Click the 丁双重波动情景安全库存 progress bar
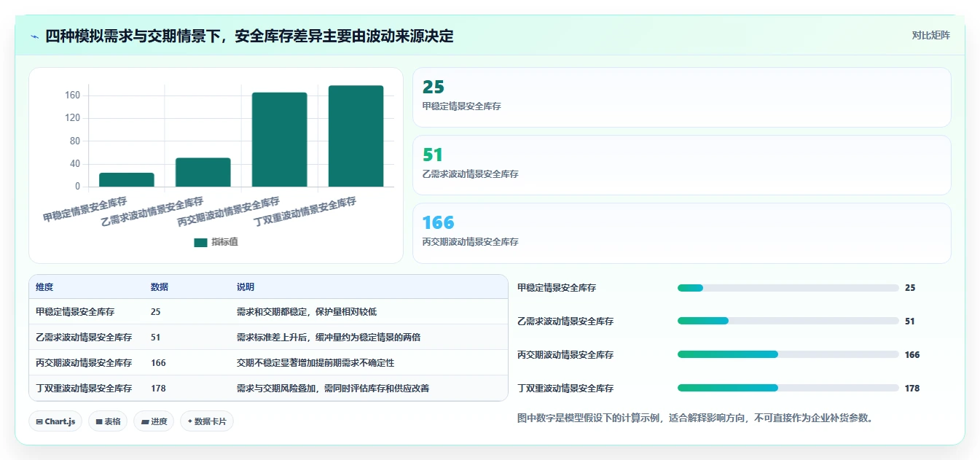 pos(788,388)
